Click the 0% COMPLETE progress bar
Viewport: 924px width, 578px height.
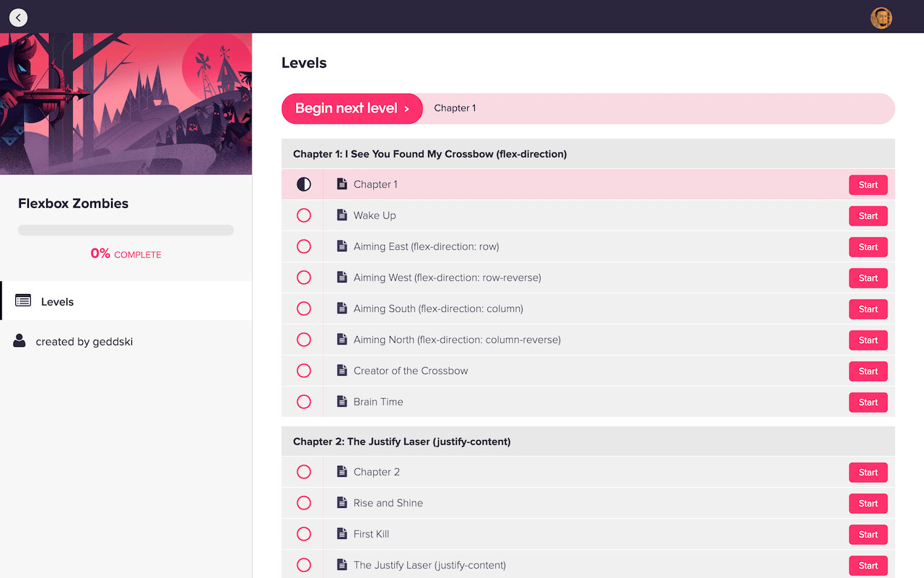(x=126, y=230)
